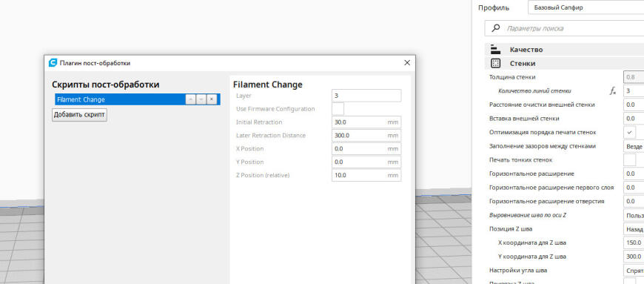
Task: Click the Cura logo in dialog title
Action: point(53,63)
